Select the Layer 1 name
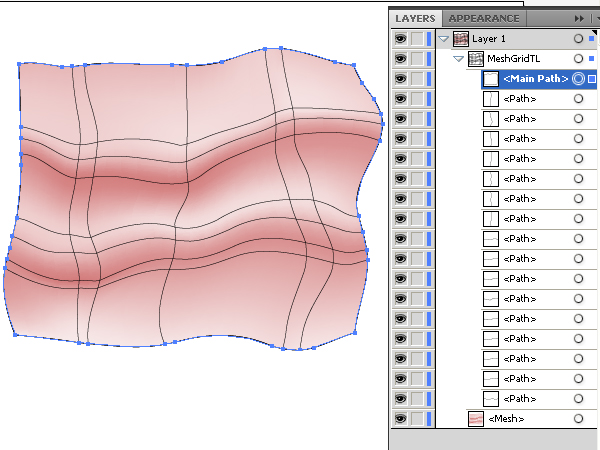The height and width of the screenshot is (450, 600). tap(489, 39)
